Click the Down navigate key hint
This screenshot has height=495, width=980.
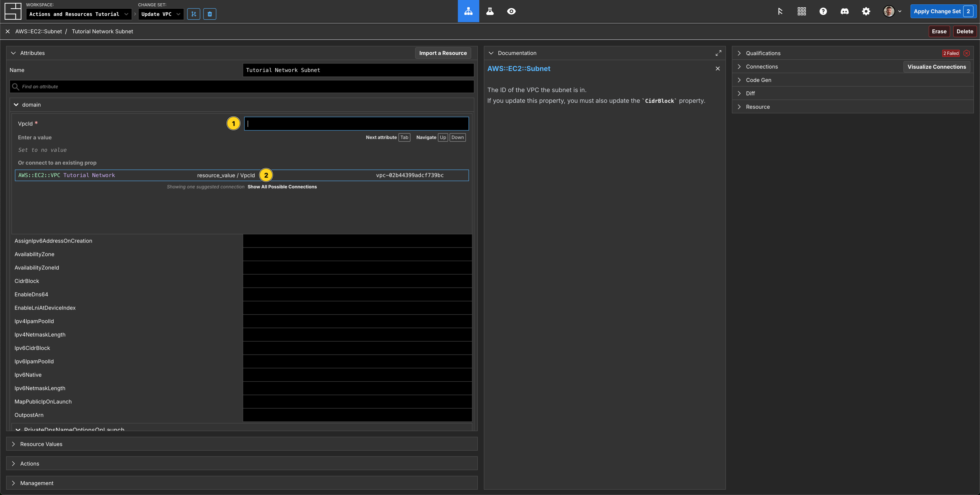pos(457,137)
